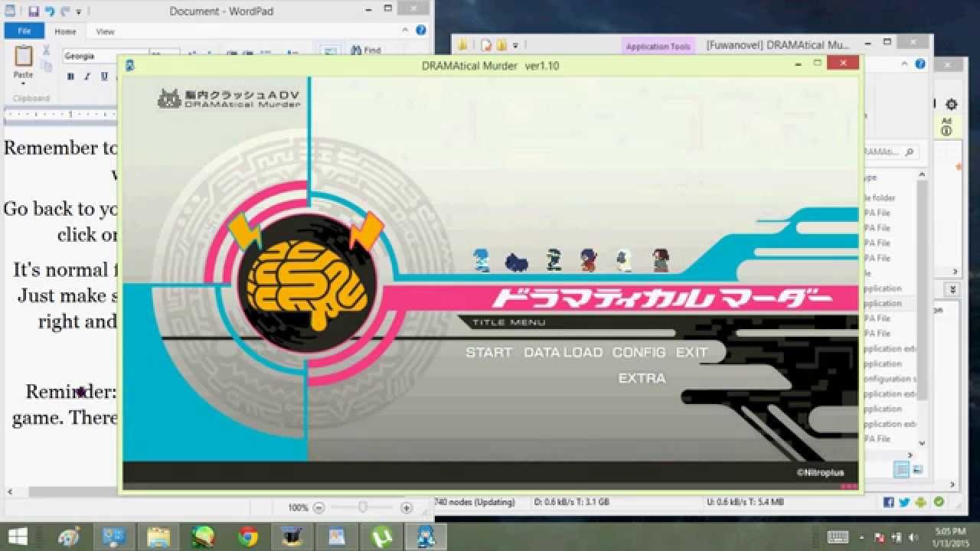This screenshot has width=980, height=551.
Task: Click START in the game title menu
Action: 488,352
